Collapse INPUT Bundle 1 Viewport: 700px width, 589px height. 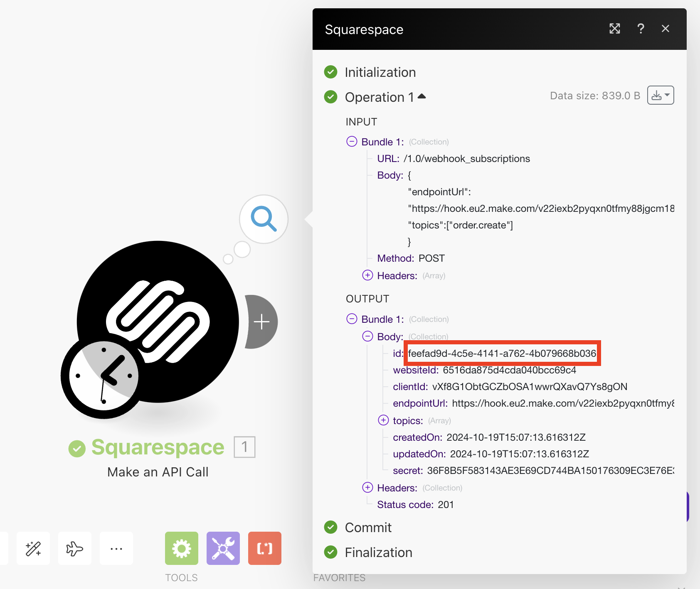tap(352, 141)
